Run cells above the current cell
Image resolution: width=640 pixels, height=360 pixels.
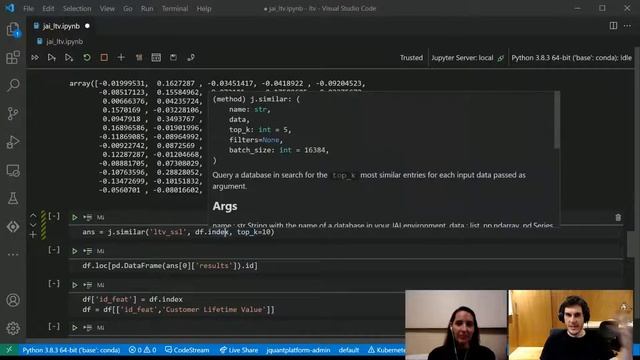tap(51, 58)
